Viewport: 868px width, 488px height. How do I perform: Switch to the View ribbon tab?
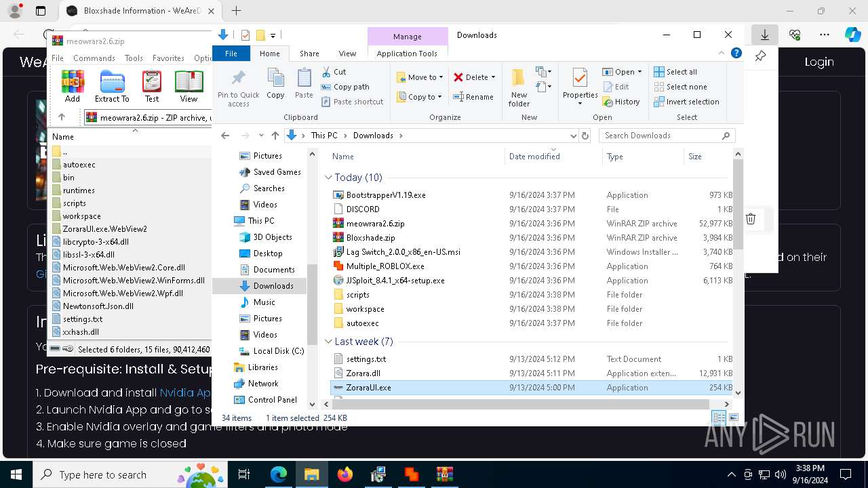pyautogui.click(x=347, y=54)
